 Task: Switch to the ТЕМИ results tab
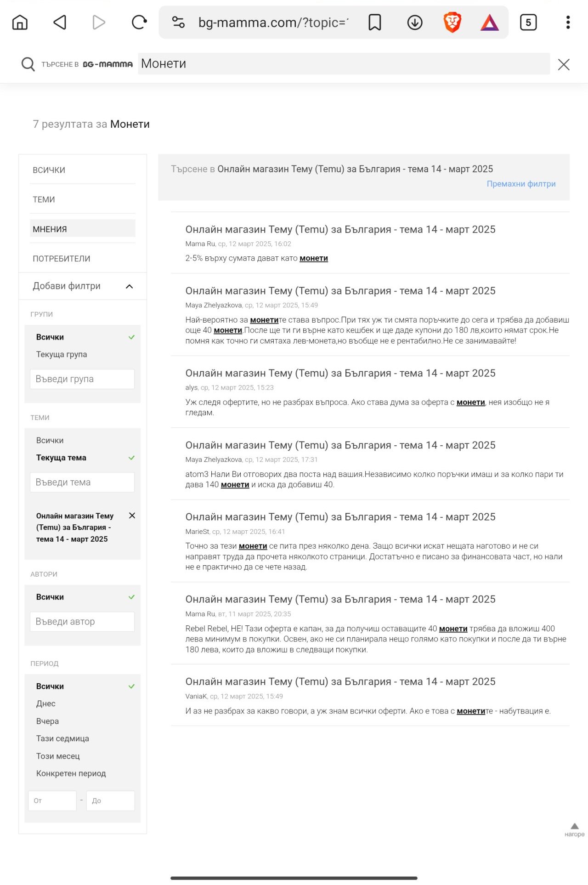click(44, 199)
